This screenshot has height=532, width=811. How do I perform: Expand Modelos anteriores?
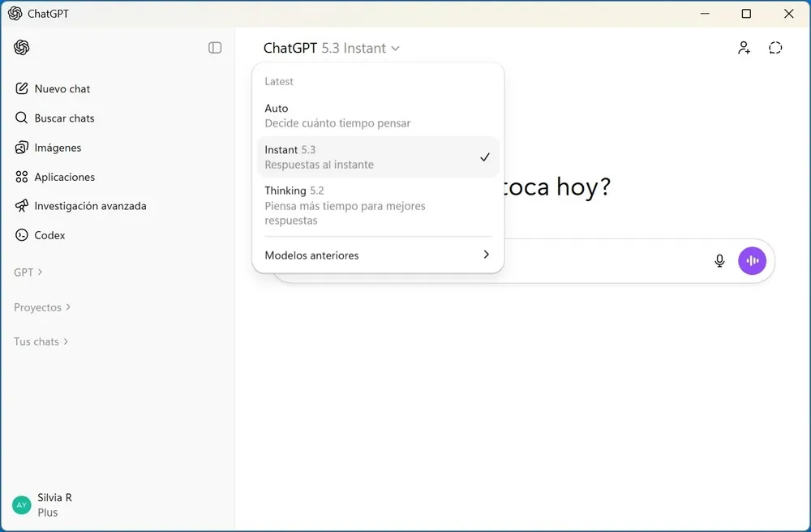pyautogui.click(x=377, y=255)
